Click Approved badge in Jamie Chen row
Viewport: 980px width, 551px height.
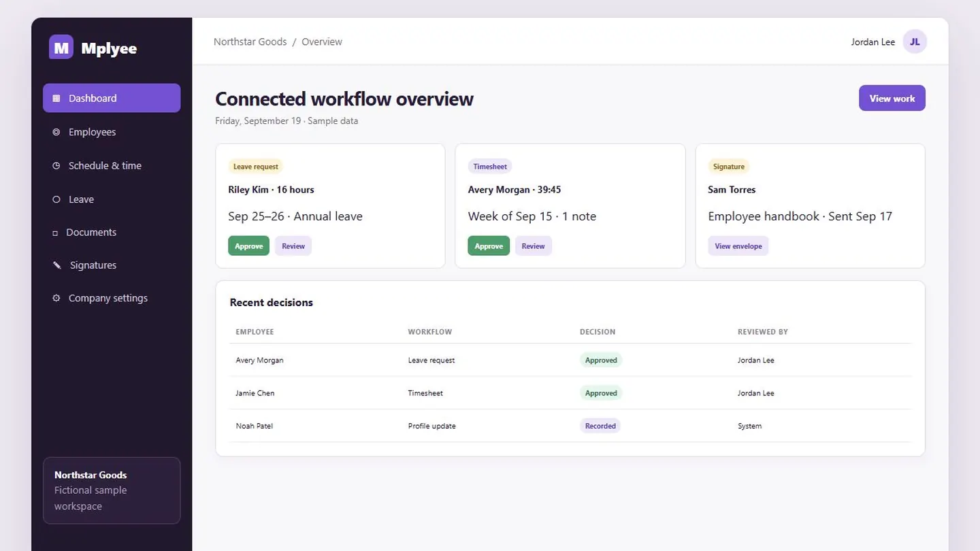pos(601,393)
